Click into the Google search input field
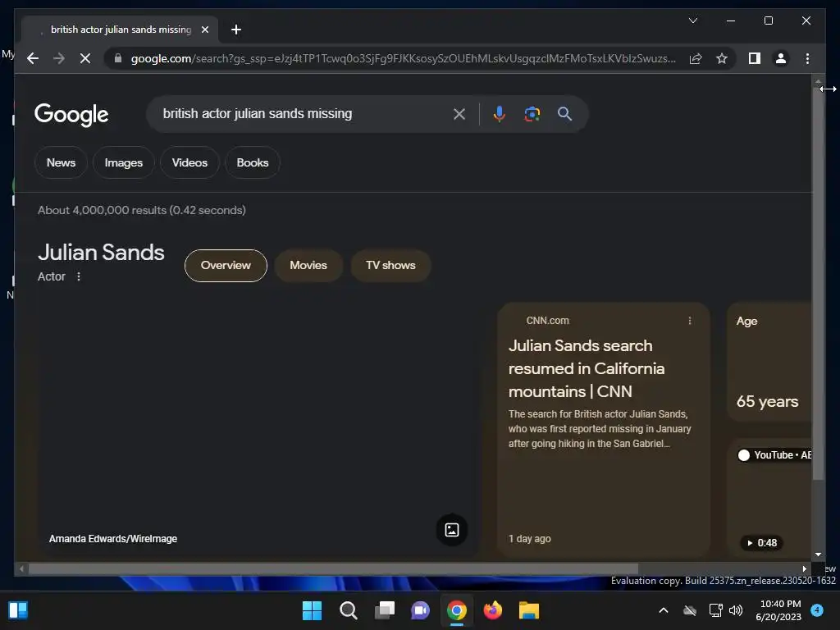Image resolution: width=840 pixels, height=630 pixels. pos(305,113)
